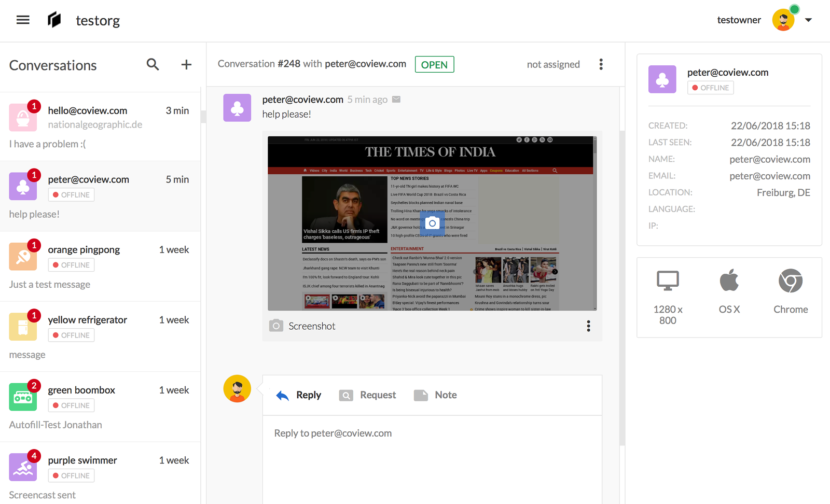
Task: Click peter@coview.com name in contact panel header
Action: (728, 73)
